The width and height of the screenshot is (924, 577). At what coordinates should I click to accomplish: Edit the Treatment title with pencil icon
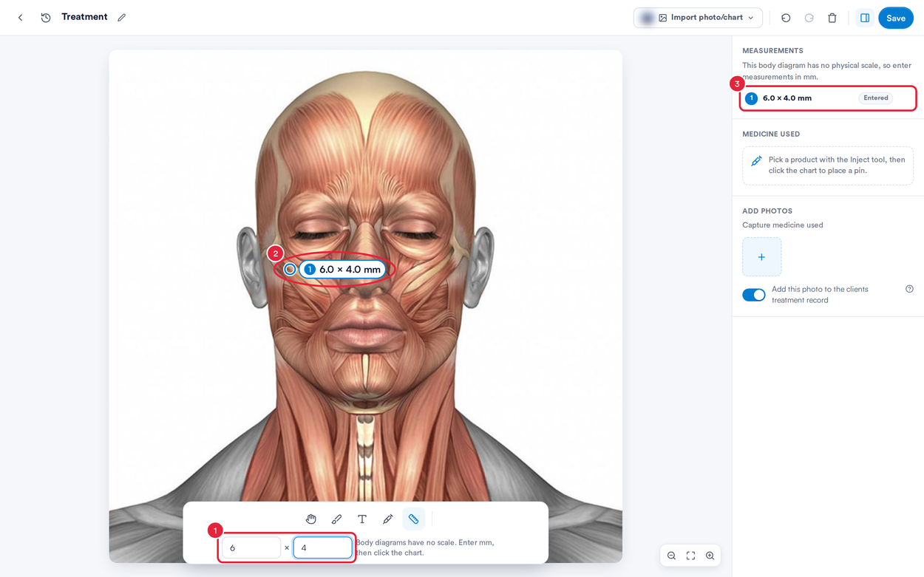(x=122, y=18)
